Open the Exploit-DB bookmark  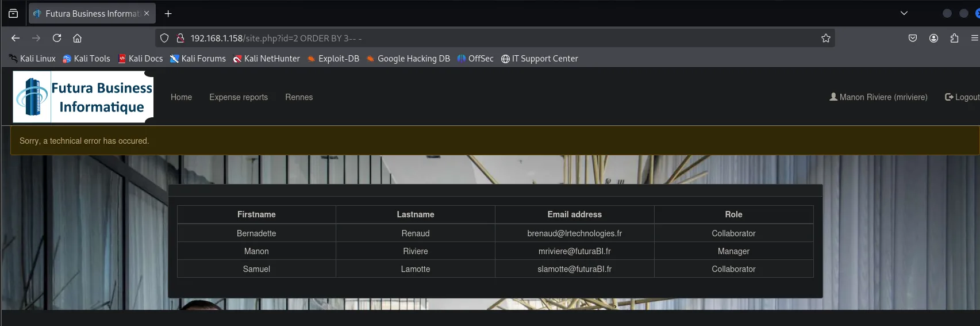click(333, 59)
